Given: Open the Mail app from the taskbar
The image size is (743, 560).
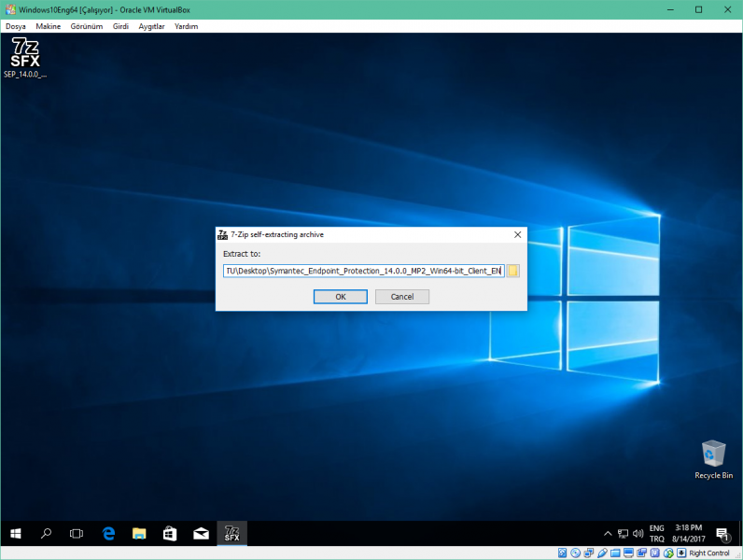Looking at the screenshot, I should 201,534.
